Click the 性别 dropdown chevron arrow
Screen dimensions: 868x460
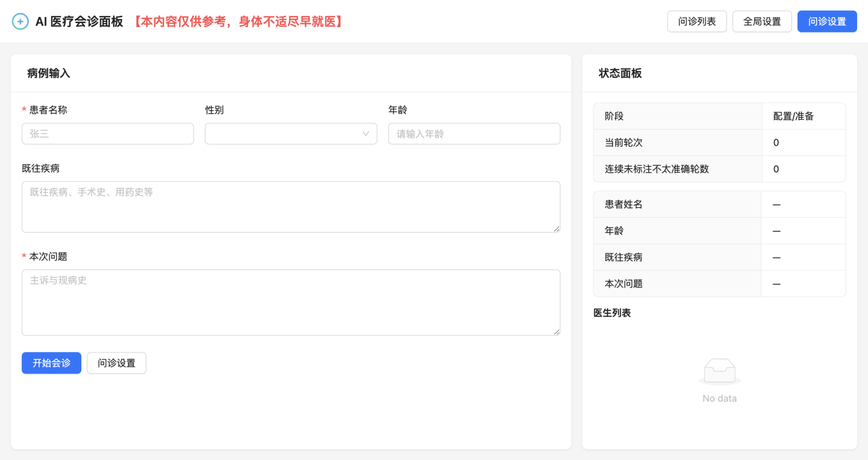click(x=366, y=134)
